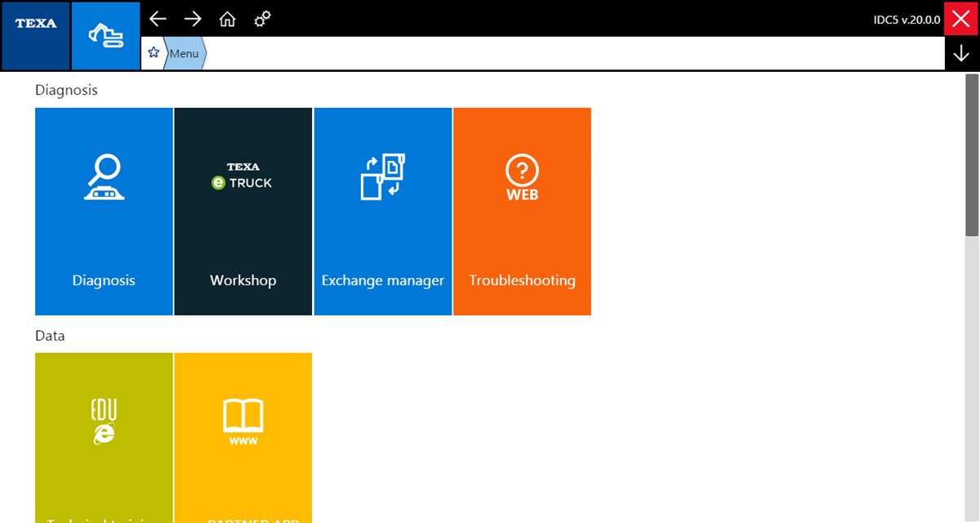
Task: Click the TEXA logo button
Action: (35, 35)
